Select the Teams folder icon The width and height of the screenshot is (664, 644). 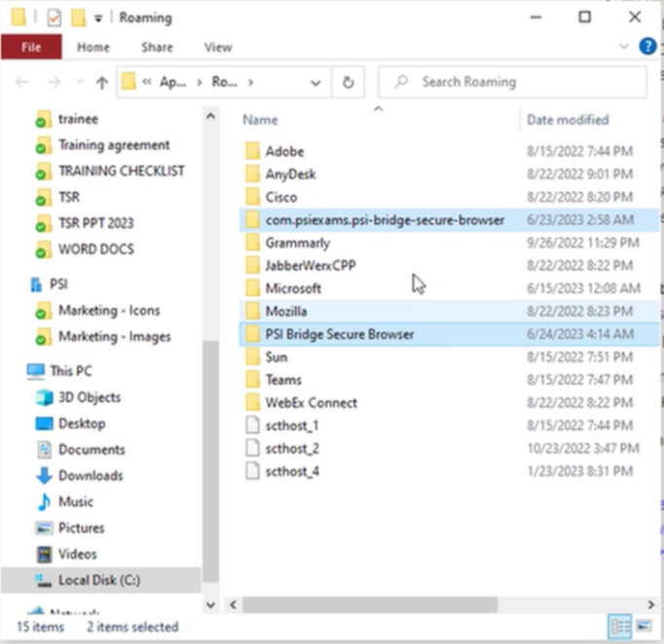click(253, 380)
